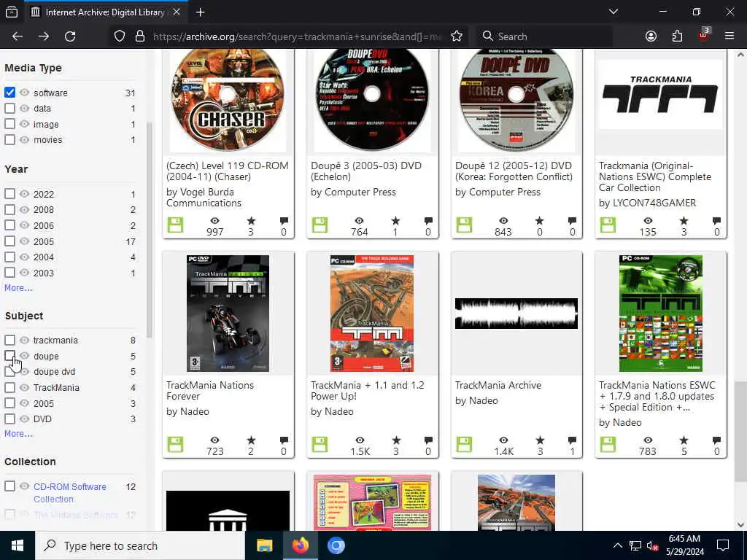Open TrackMania + 1.1 and 1.2 Power Up! link
This screenshot has width=747, height=560.
368,391
